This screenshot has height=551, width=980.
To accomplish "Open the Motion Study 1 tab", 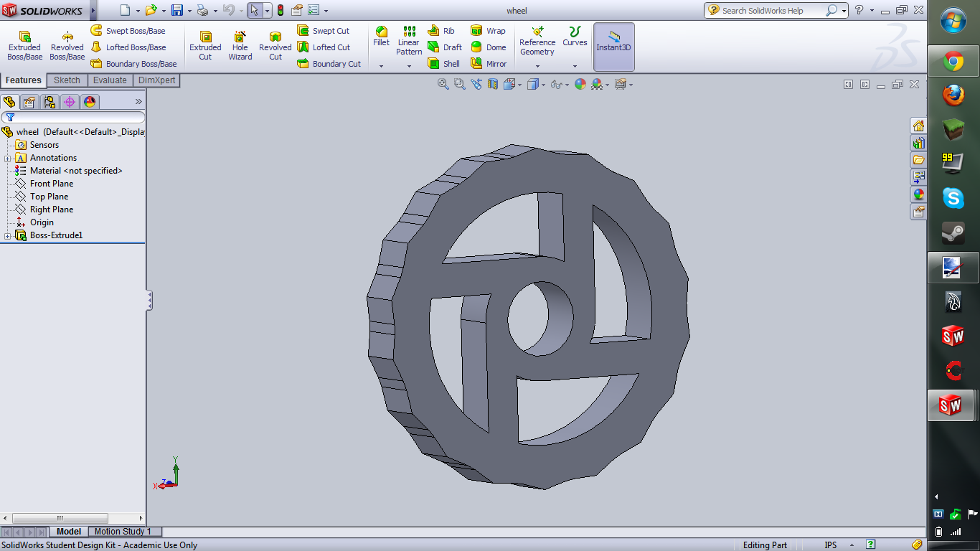I will (x=123, y=532).
